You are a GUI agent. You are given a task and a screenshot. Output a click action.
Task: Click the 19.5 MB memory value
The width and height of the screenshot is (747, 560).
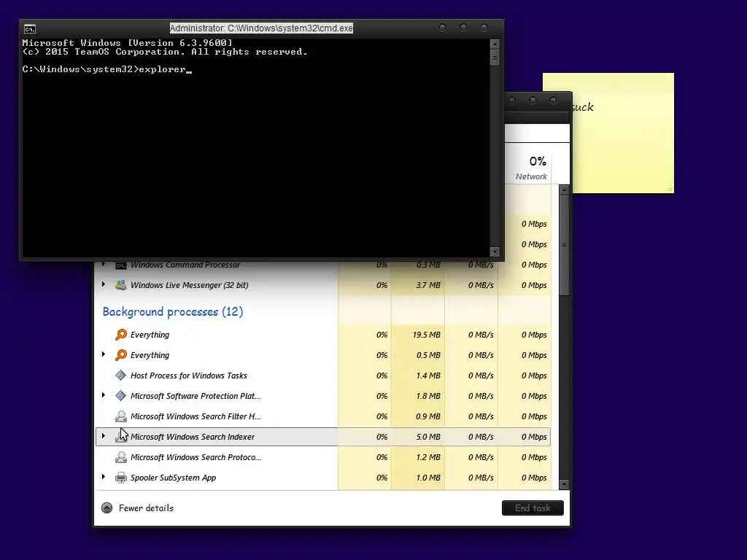(x=426, y=335)
